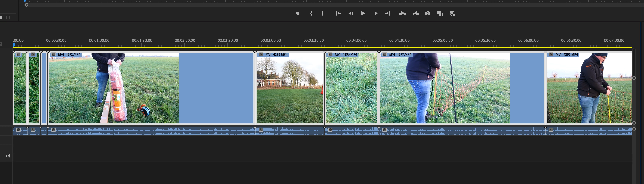Click the fx badge on MVI_4293.MP4 video clip
The image size is (644, 184).
pyautogui.click(x=261, y=54)
